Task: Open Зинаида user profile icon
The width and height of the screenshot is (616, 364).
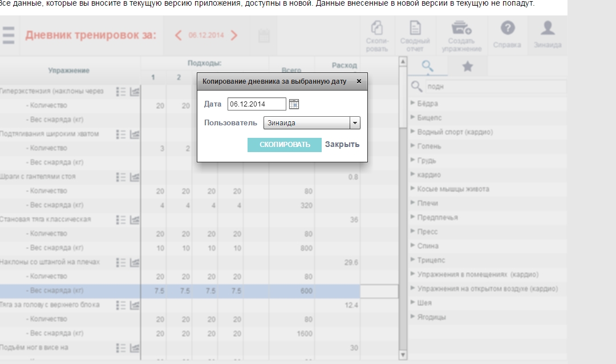Action: point(548,35)
